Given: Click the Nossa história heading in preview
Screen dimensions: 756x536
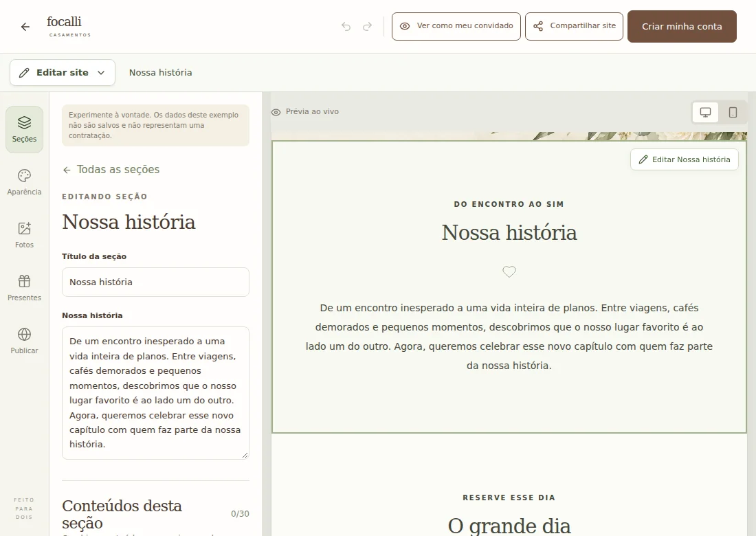Looking at the screenshot, I should 509,233.
